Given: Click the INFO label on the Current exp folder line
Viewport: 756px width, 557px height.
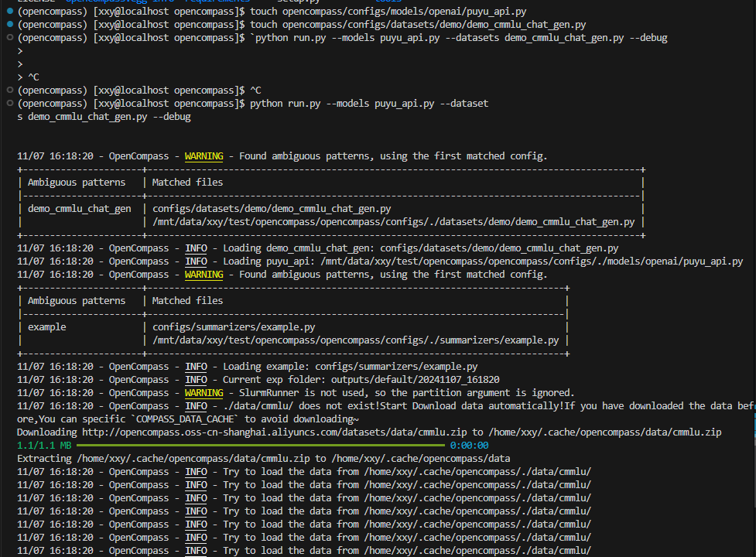Looking at the screenshot, I should pyautogui.click(x=197, y=380).
